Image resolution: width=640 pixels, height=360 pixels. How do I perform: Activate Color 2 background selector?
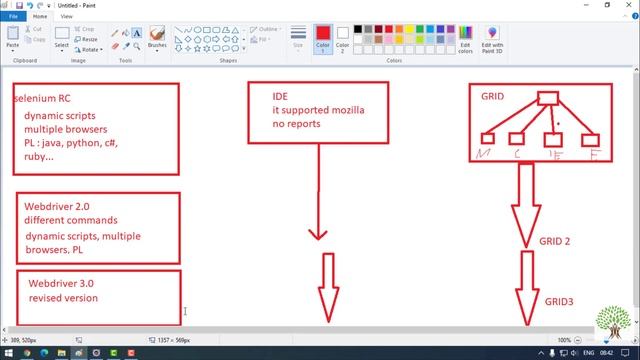click(x=342, y=39)
